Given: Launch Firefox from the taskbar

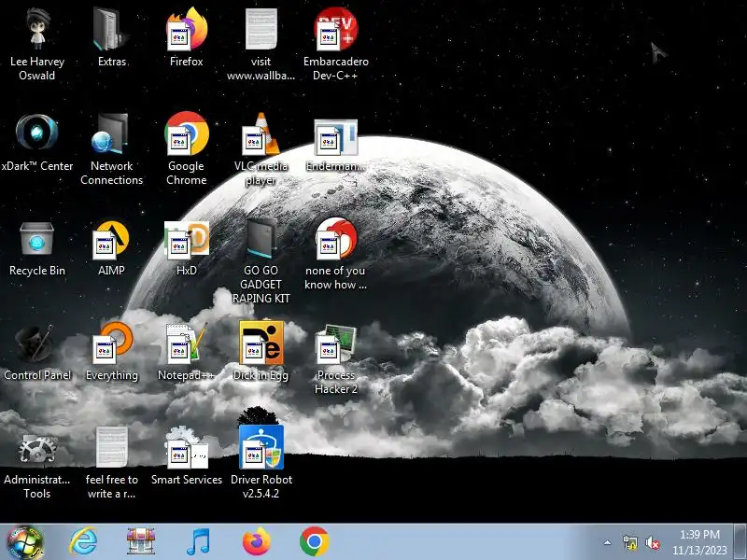Looking at the screenshot, I should 256,541.
